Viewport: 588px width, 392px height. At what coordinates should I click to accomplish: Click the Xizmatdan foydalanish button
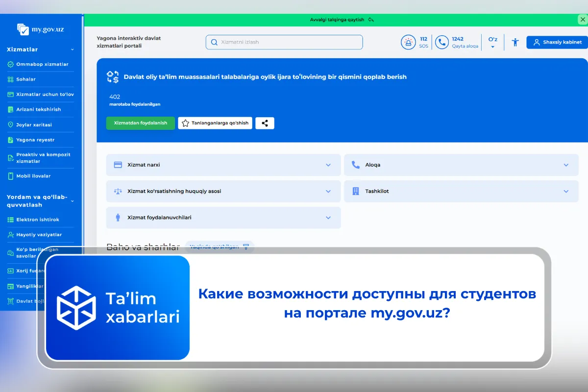pos(140,123)
